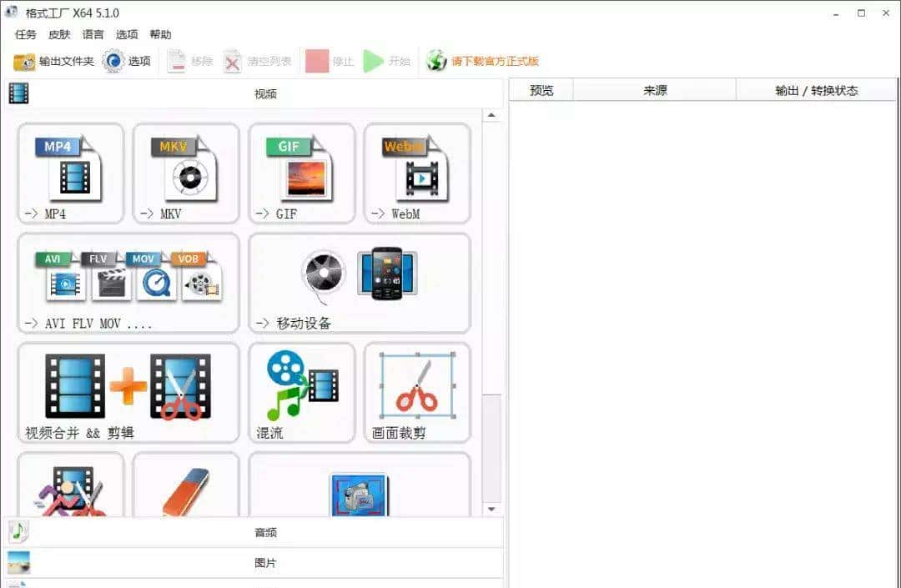
Task: Select the 移动设备 mobile device tile
Action: click(359, 282)
